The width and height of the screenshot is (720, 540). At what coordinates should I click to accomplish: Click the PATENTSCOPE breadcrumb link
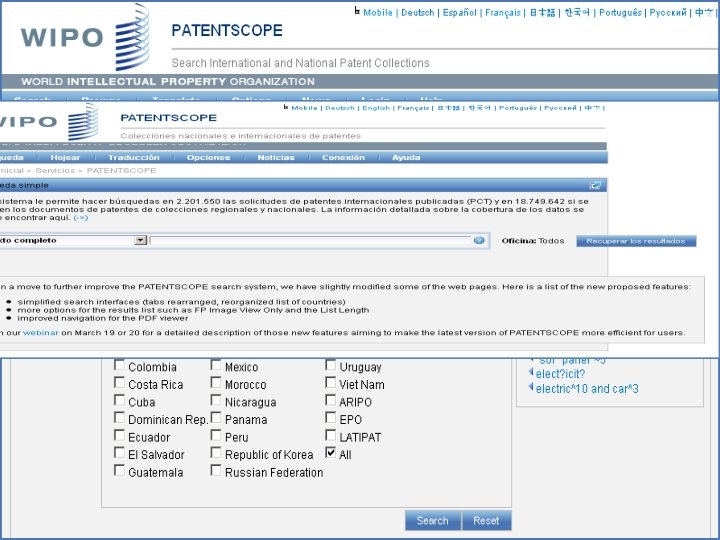[x=121, y=170]
